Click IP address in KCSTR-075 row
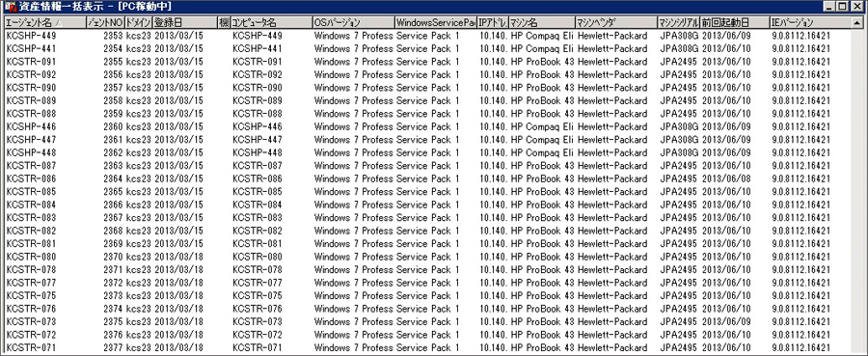The height and width of the screenshot is (356, 868). point(493,295)
